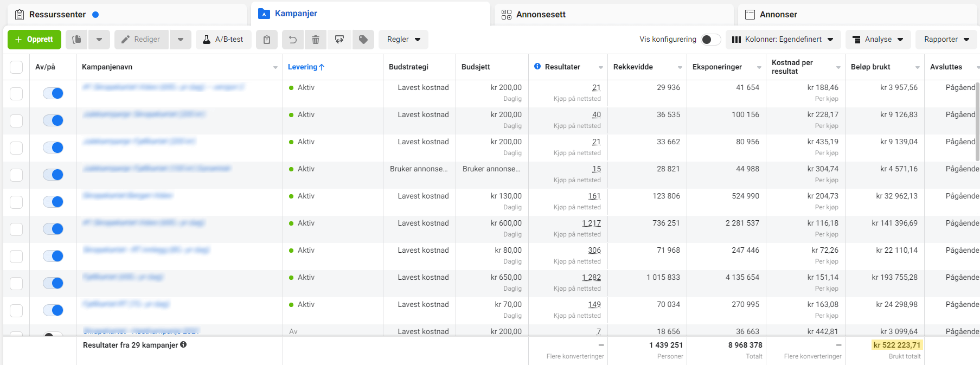Screen dimensions: 980x365
Task: Click the trash delete icon
Action: click(x=316, y=40)
